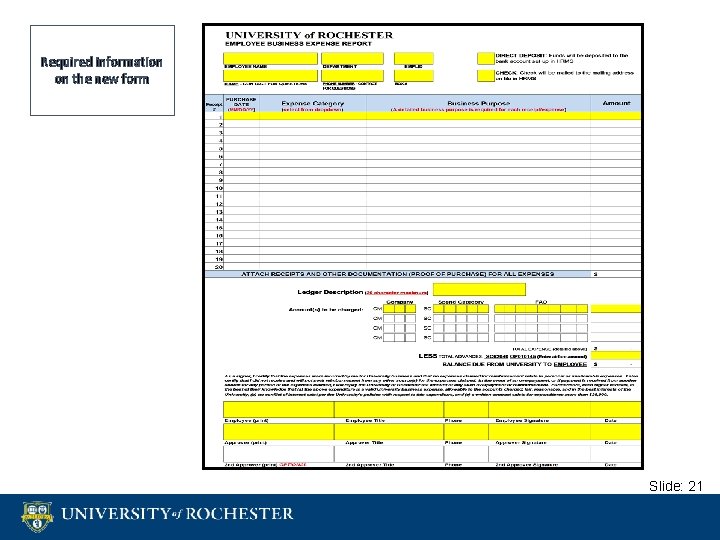Image resolution: width=720 pixels, height=540 pixels.
Task: Click the white 2nd Approver print field
Action: [278, 454]
